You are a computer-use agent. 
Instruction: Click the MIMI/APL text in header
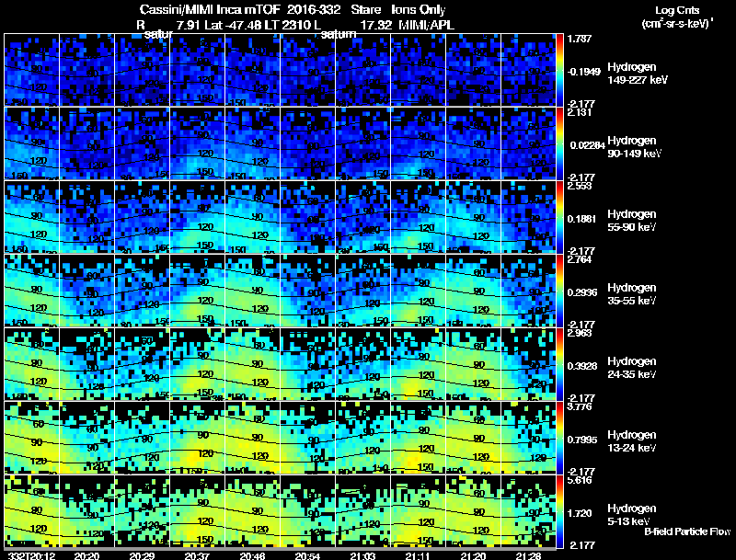point(426,25)
